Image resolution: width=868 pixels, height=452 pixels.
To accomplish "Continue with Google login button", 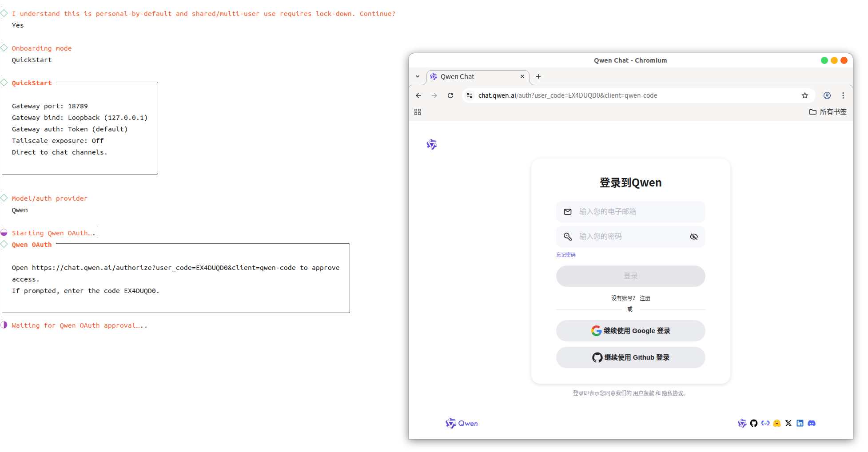I will pos(630,331).
